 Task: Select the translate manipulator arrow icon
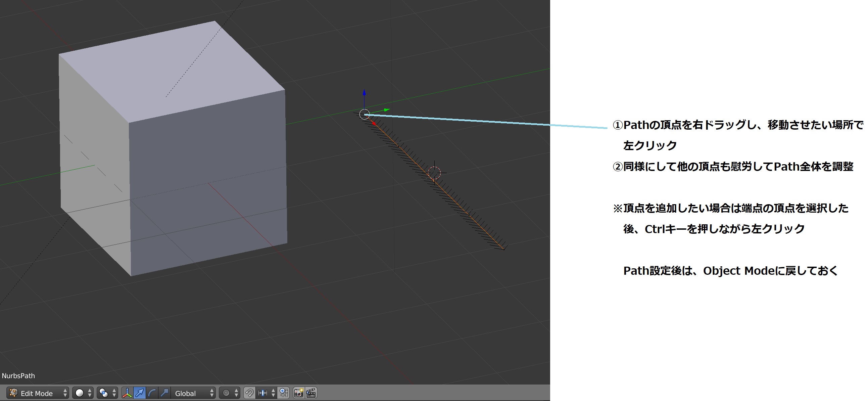(140, 393)
